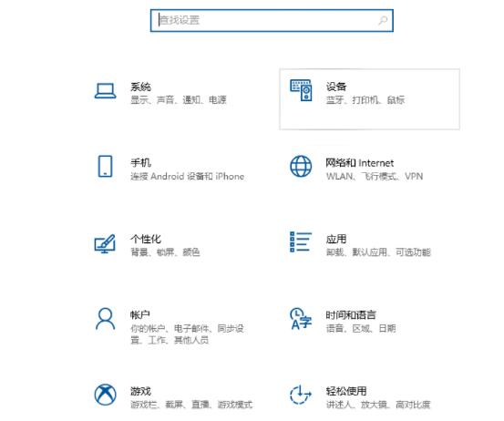Open the 游戏 settings category
The height and width of the screenshot is (421, 504).
173,397
